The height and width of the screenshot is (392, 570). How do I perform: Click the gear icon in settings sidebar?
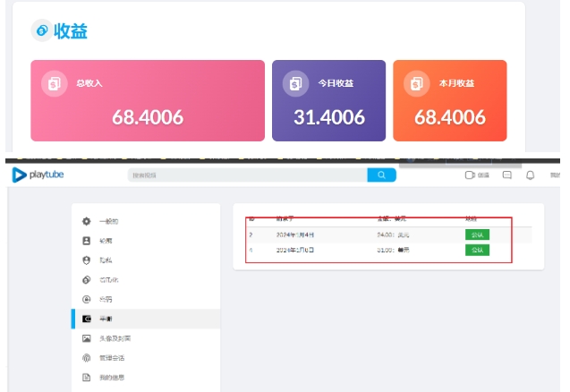click(87, 221)
